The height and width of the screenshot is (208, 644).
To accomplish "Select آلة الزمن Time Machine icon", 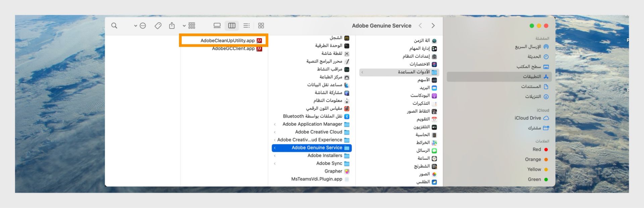I will coord(434,41).
